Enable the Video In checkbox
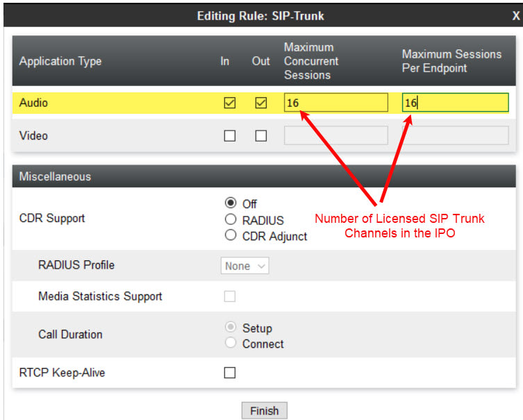Image resolution: width=523 pixels, height=420 pixels. pyautogui.click(x=229, y=135)
